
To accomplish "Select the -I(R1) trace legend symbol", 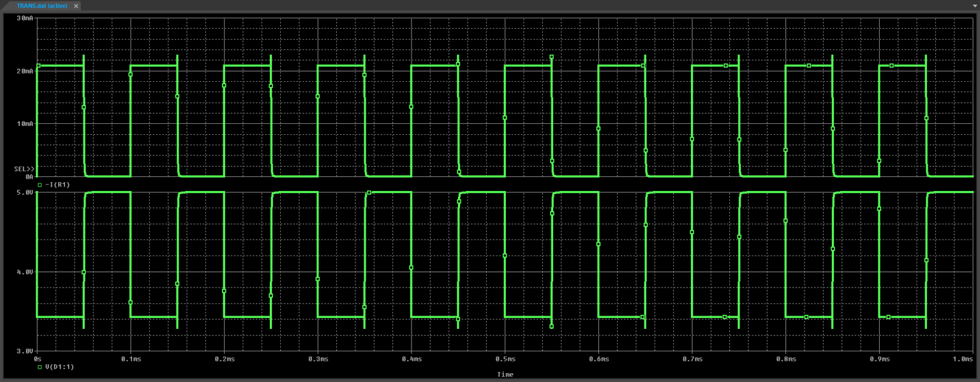I will 40,184.
